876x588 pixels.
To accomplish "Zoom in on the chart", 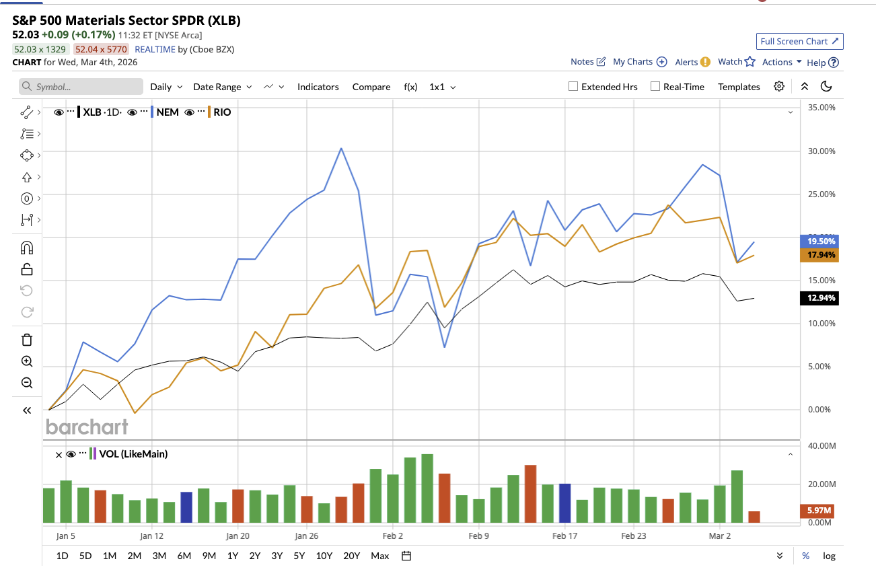I will (x=26, y=361).
